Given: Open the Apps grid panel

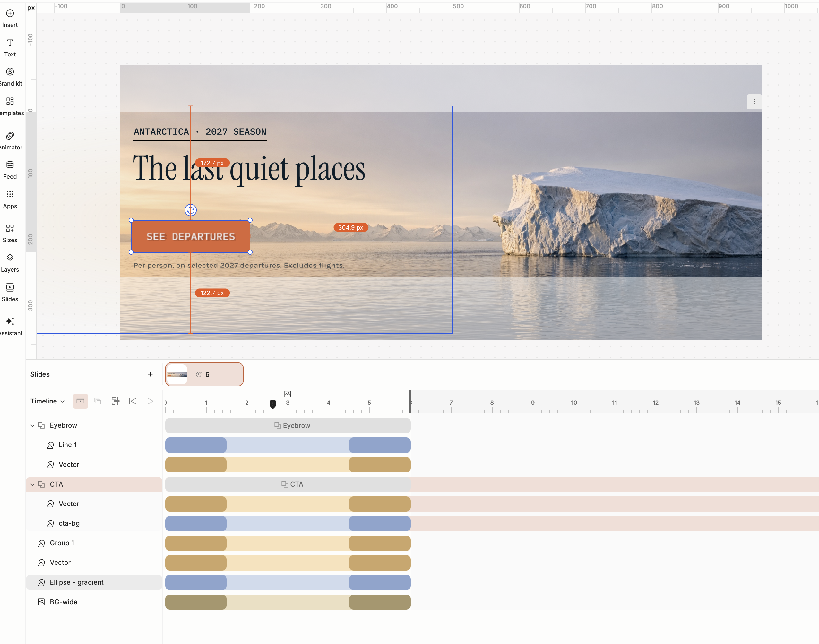Looking at the screenshot, I should (10, 199).
